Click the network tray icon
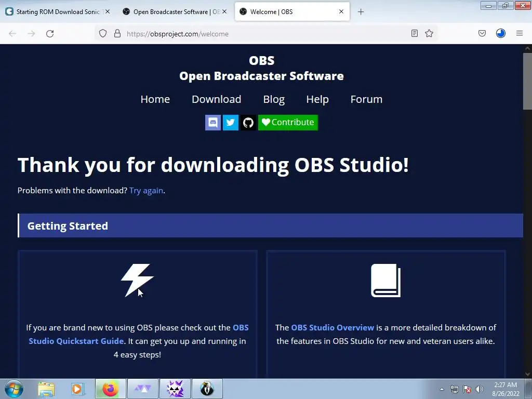This screenshot has height=399, width=532. [454, 389]
